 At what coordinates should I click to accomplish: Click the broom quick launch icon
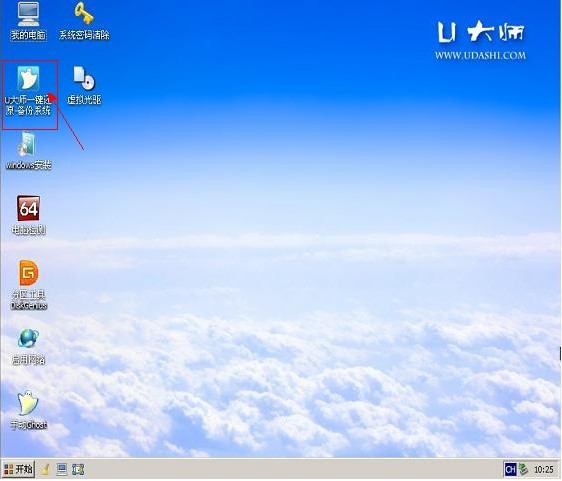click(x=46, y=469)
